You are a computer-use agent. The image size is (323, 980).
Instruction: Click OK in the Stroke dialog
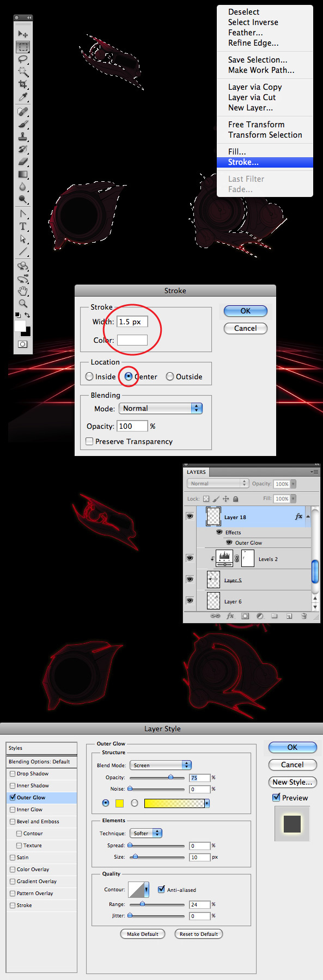246,311
